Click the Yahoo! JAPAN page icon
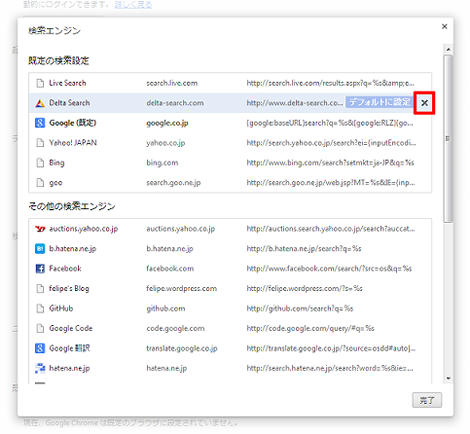The height and width of the screenshot is (434, 470). pos(40,143)
